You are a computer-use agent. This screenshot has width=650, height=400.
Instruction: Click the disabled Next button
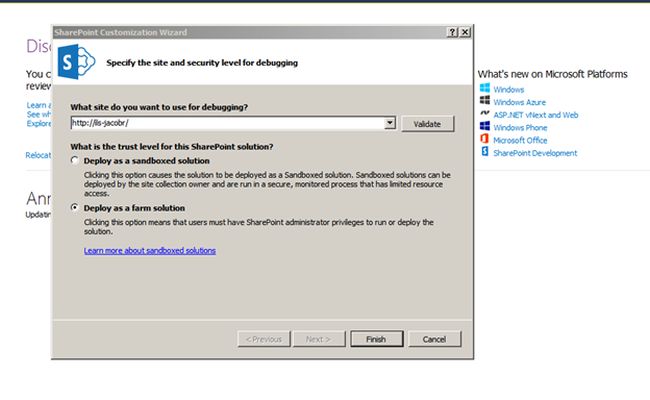click(319, 339)
